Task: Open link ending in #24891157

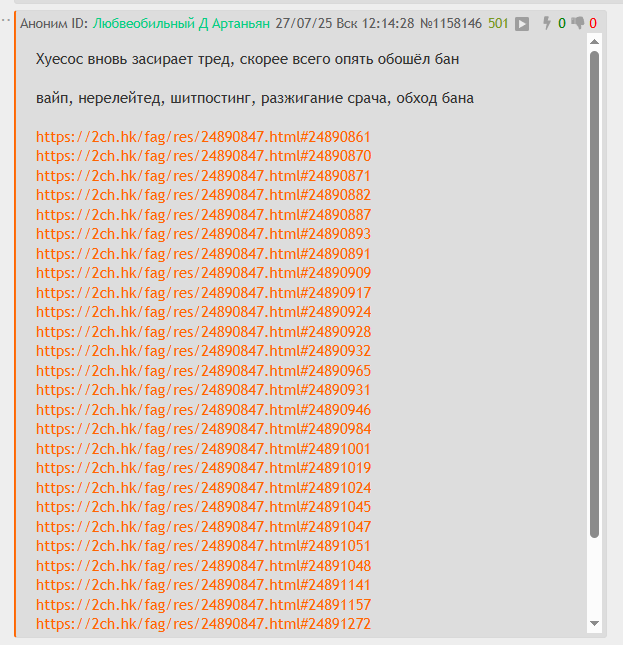Action: (204, 606)
